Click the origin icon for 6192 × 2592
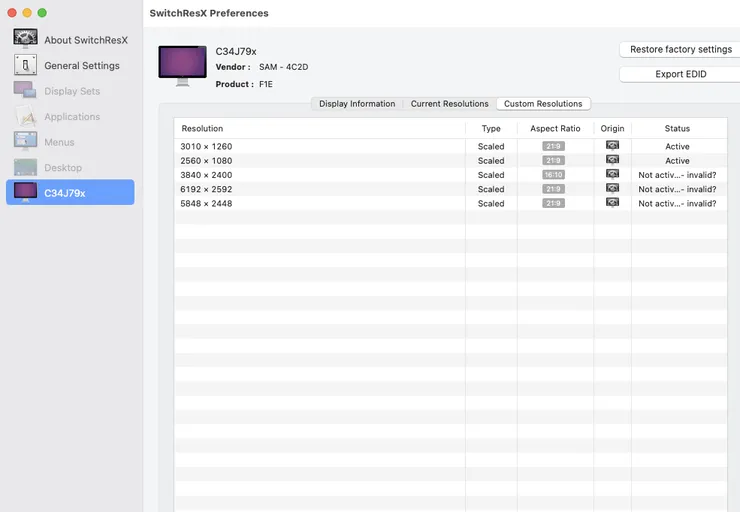Screen dimensions: 740x512 click(x=612, y=188)
